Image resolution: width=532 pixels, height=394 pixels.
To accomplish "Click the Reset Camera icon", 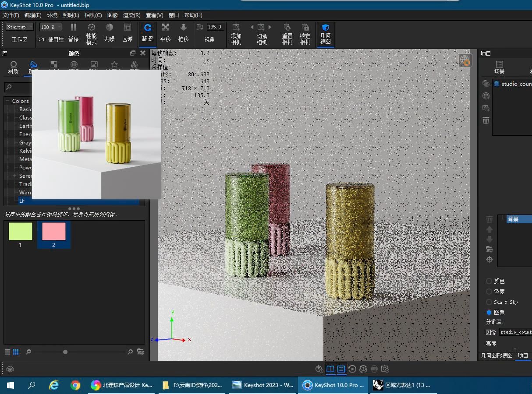I will [x=287, y=28].
